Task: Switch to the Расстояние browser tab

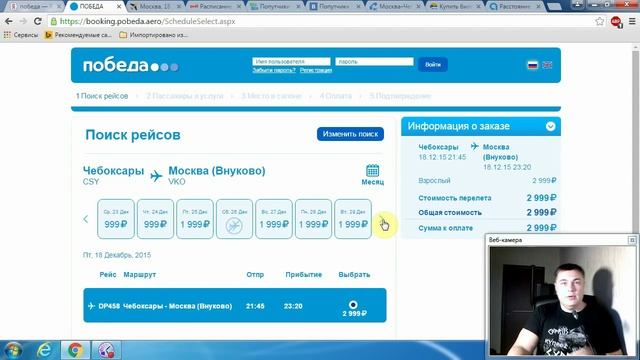Action: tap(514, 7)
